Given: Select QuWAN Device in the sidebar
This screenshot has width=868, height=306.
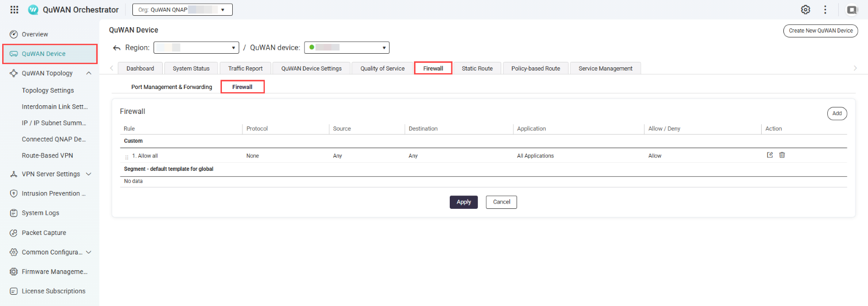Looking at the screenshot, I should pyautogui.click(x=50, y=54).
